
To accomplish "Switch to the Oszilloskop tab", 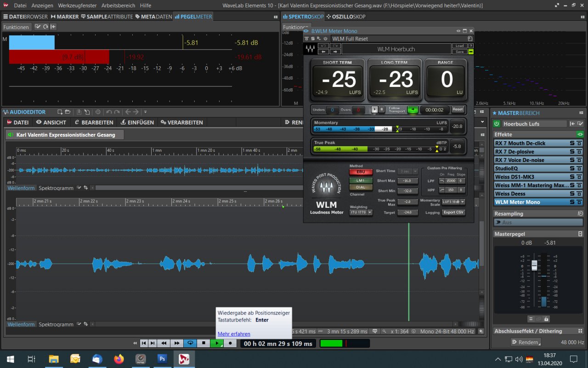I will 345,17.
